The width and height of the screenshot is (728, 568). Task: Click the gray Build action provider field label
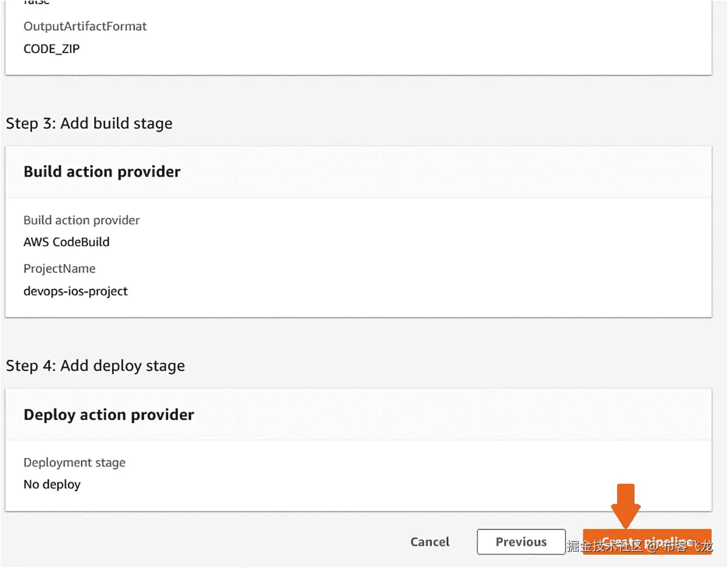81,220
